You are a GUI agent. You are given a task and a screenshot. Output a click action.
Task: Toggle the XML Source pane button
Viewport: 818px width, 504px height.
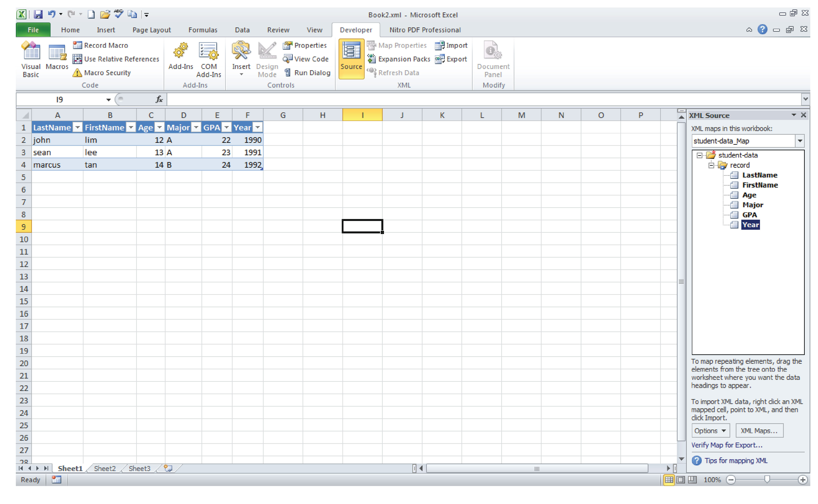click(x=351, y=59)
